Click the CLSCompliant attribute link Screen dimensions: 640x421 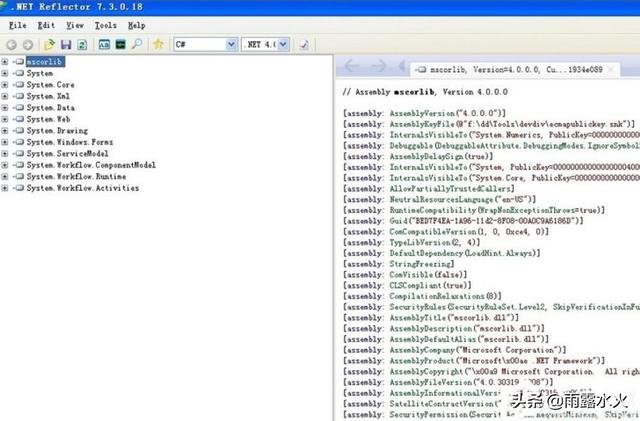click(x=415, y=285)
